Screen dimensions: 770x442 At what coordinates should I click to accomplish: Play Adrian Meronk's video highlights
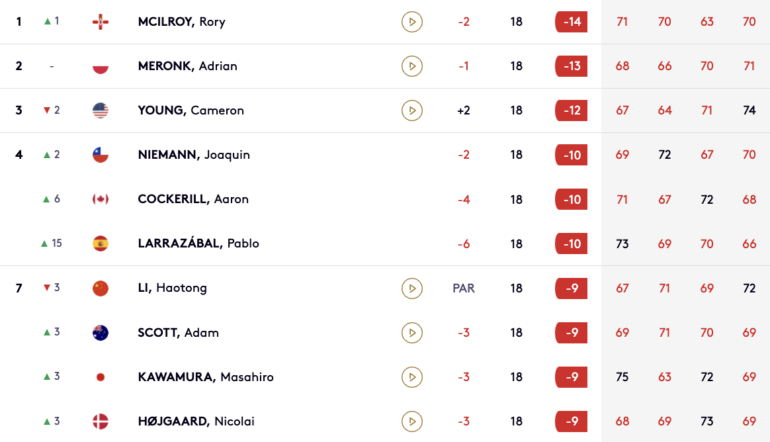pyautogui.click(x=412, y=66)
